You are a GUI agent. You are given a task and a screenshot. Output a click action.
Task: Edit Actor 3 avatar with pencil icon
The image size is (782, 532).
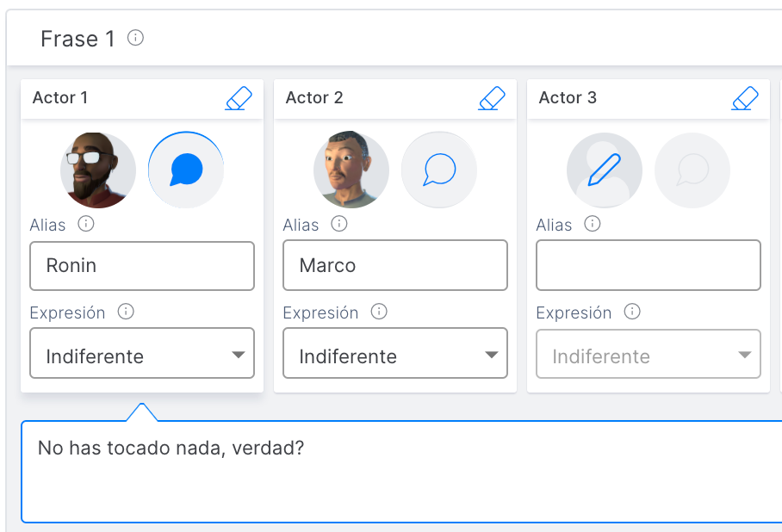[605, 170]
